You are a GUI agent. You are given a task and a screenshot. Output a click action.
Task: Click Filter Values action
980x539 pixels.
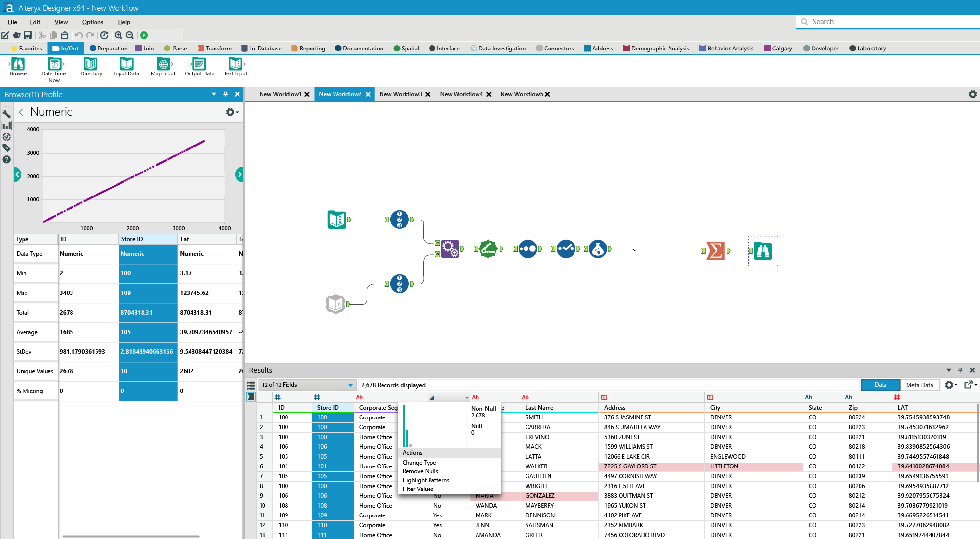(x=418, y=489)
